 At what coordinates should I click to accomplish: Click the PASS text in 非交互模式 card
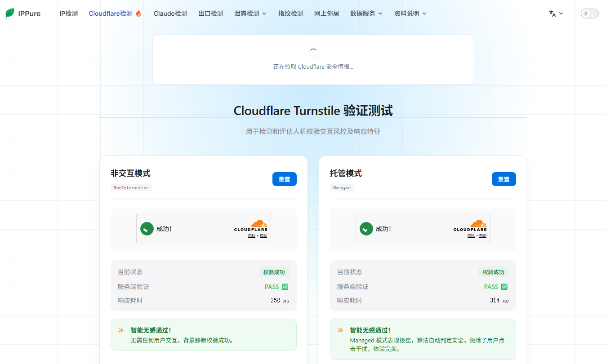coord(272,287)
